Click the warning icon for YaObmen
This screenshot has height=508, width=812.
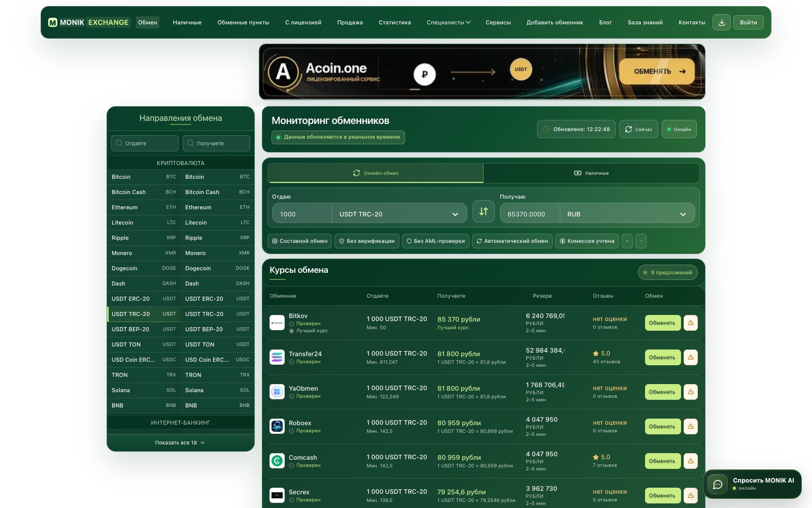691,392
